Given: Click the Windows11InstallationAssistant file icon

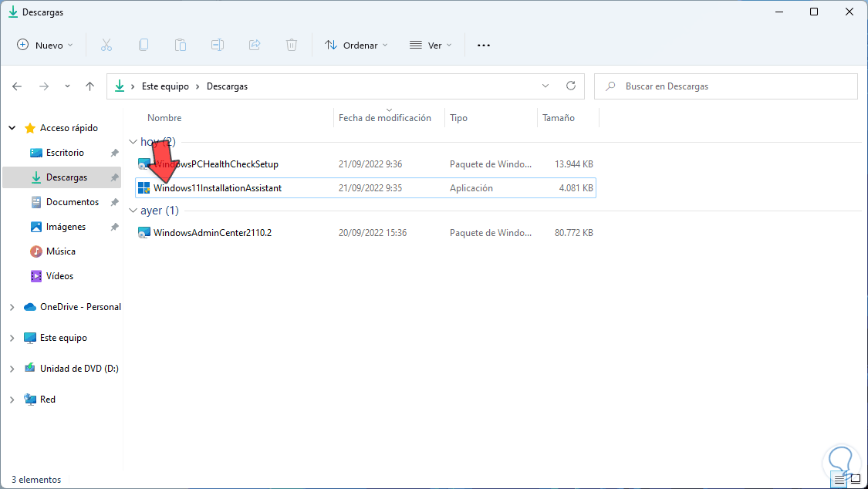Looking at the screenshot, I should click(144, 188).
